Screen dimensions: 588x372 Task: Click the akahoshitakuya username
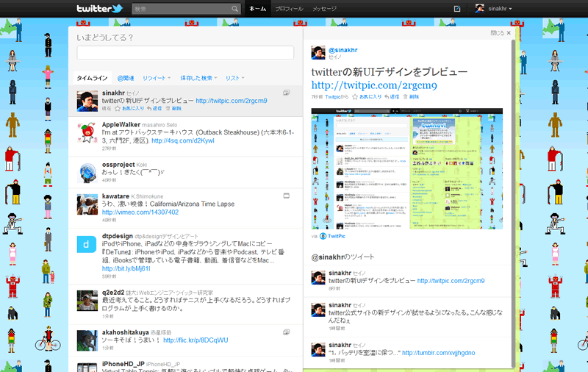pyautogui.click(x=125, y=332)
